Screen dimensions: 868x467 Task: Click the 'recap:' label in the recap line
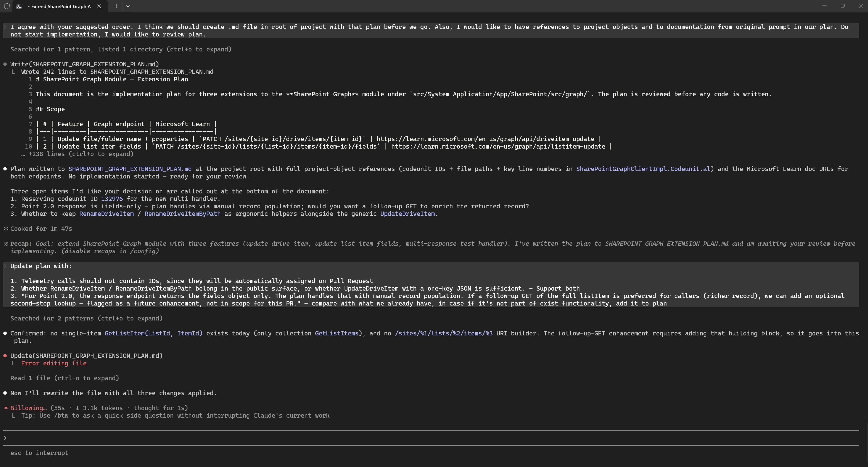[21, 244]
